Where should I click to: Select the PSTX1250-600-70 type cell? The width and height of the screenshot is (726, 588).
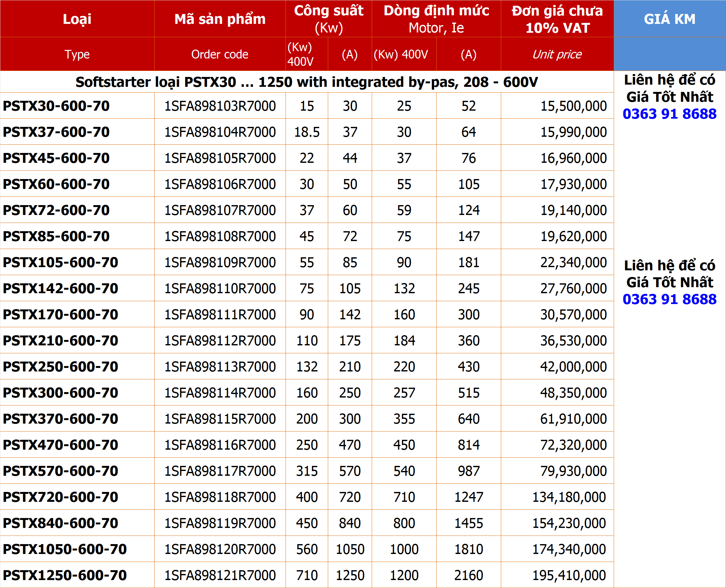click(x=77, y=575)
